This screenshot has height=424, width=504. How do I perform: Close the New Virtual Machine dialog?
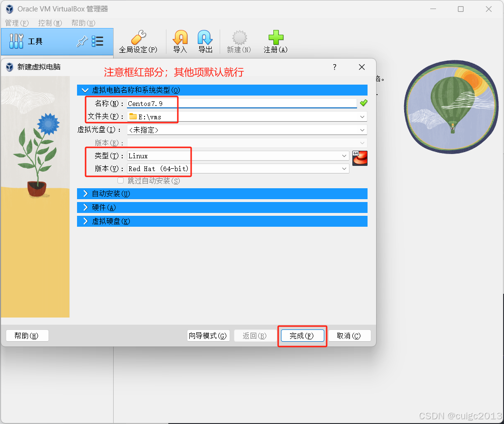pyautogui.click(x=362, y=67)
